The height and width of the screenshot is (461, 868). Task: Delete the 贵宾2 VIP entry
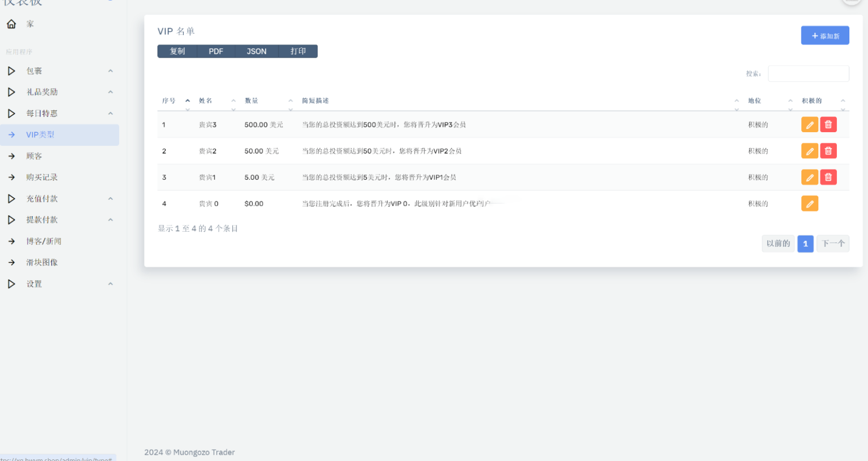tap(828, 151)
